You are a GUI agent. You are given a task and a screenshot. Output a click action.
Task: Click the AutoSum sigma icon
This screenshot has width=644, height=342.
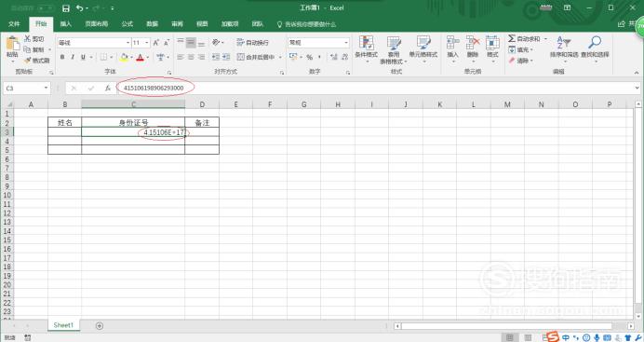[512, 38]
